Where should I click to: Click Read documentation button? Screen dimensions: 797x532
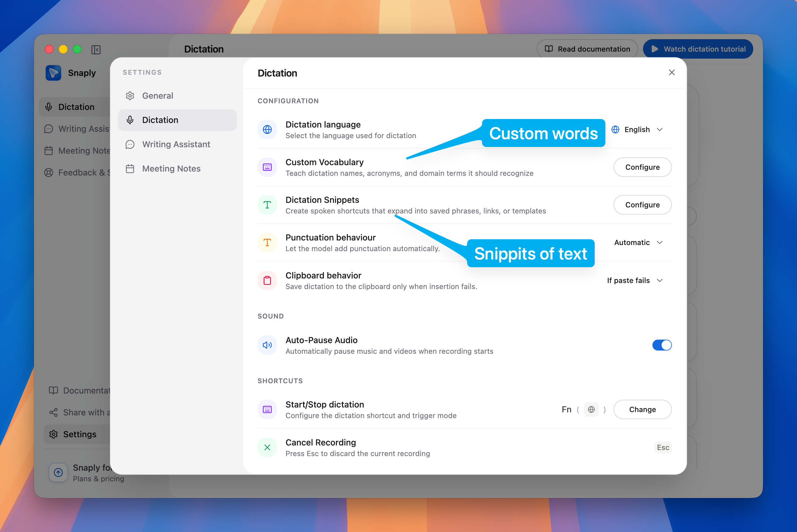587,49
